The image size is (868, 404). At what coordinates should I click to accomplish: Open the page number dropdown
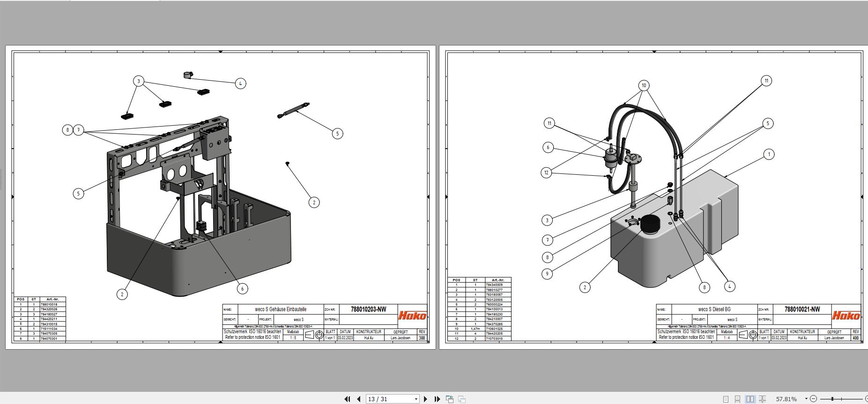coord(416,399)
